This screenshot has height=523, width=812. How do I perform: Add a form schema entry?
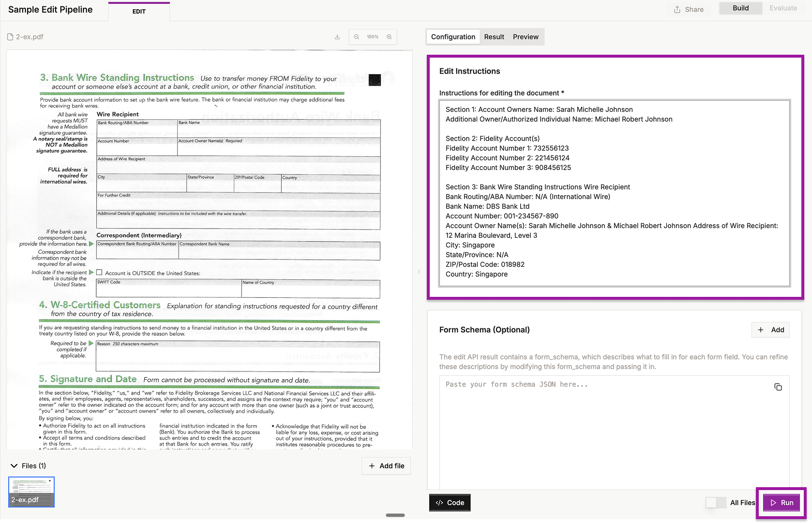(771, 330)
